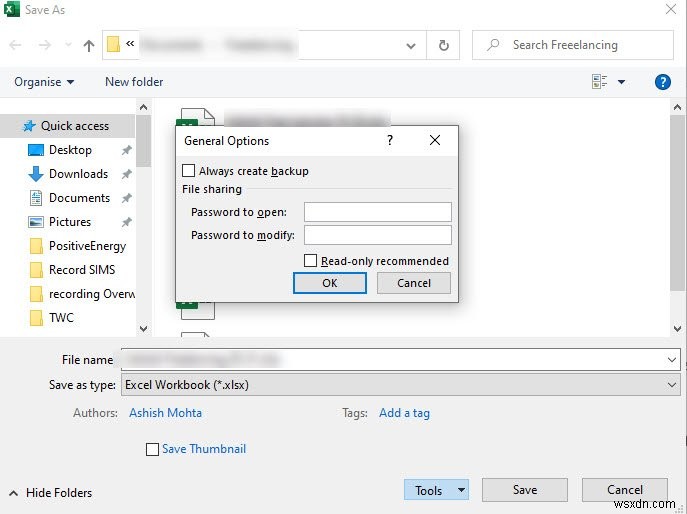Screen dimensions: 687x514
Task: Open more view options dropdown
Action: [x=621, y=82]
